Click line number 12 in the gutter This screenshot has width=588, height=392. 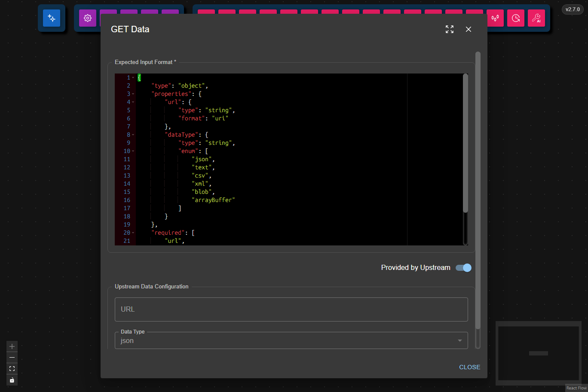click(x=127, y=168)
